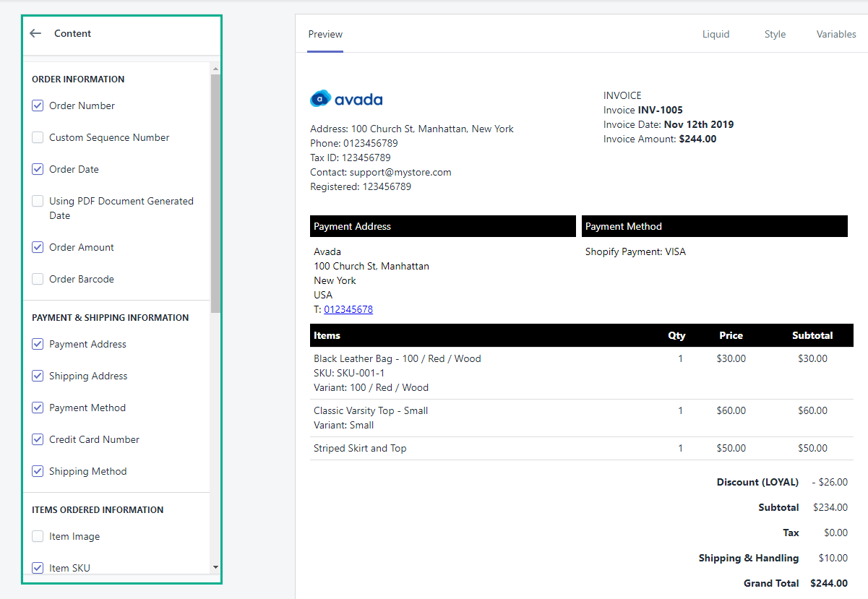
Task: Open the Style tab
Action: point(775,34)
